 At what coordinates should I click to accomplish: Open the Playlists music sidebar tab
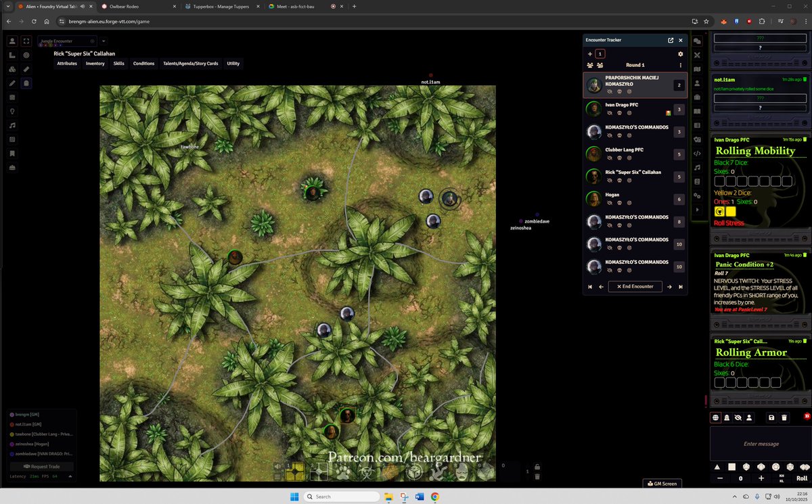697,167
